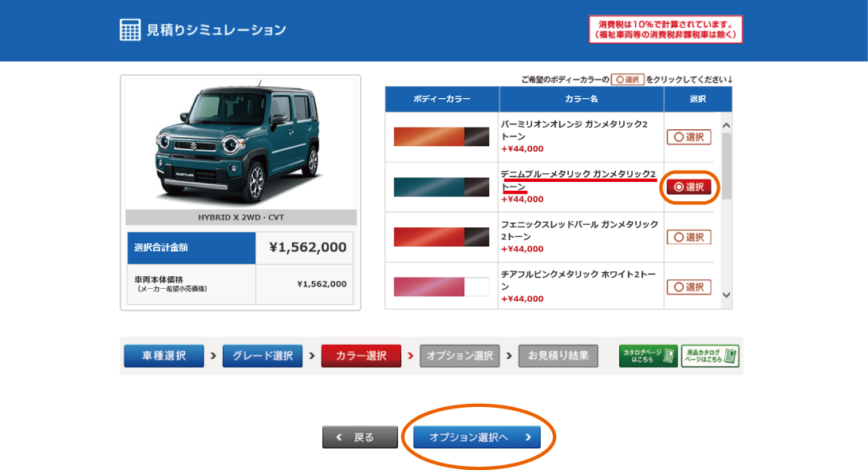868x470 pixels.
Task: Click the color list scroll up arrow
Action: 726,125
